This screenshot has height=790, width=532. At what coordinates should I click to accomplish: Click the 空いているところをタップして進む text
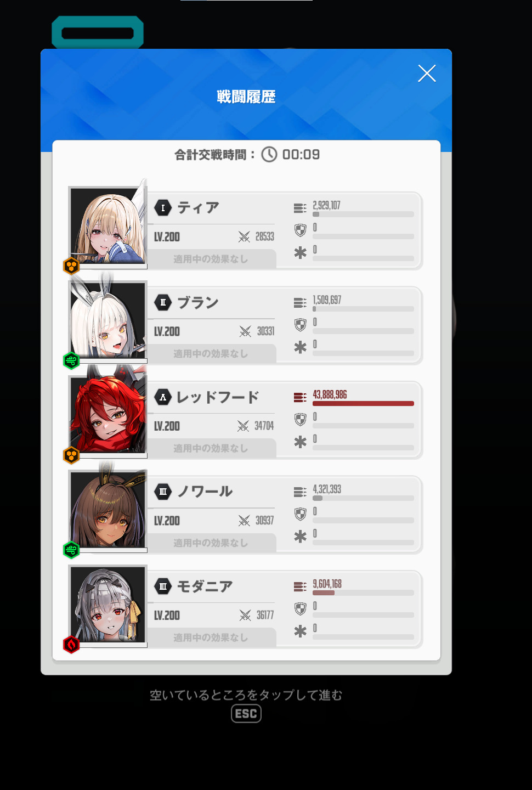click(x=246, y=695)
